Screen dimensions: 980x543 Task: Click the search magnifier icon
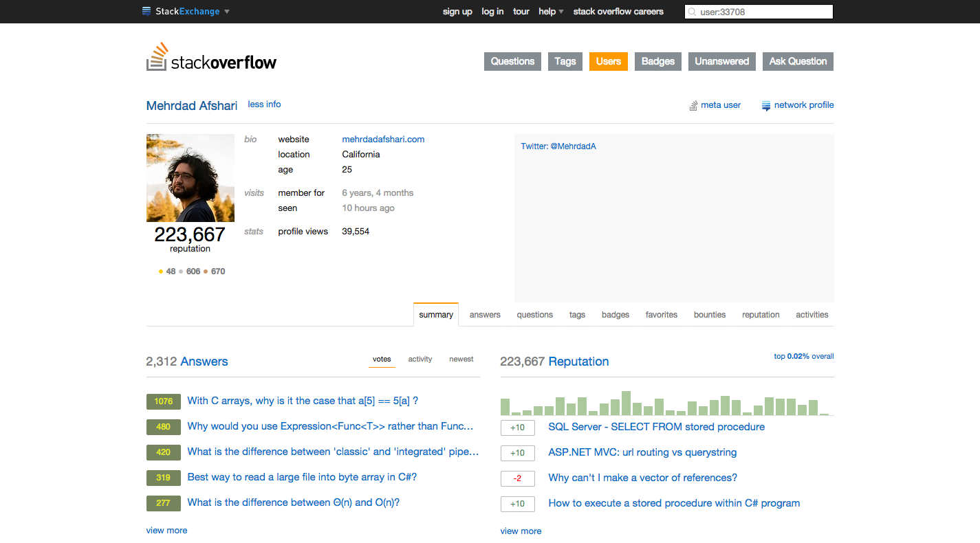pos(693,12)
